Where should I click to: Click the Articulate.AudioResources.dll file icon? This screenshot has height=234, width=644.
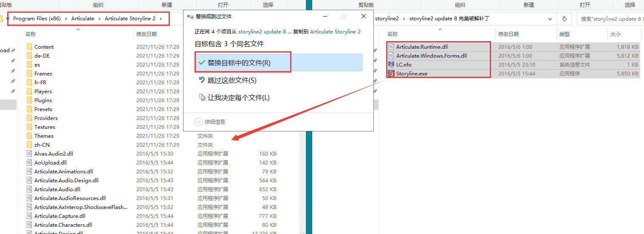[x=29, y=198]
